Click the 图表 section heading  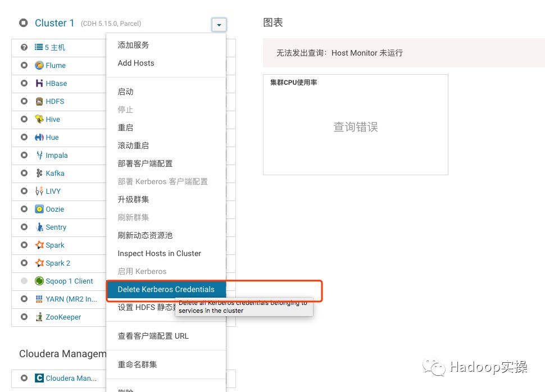click(x=273, y=22)
